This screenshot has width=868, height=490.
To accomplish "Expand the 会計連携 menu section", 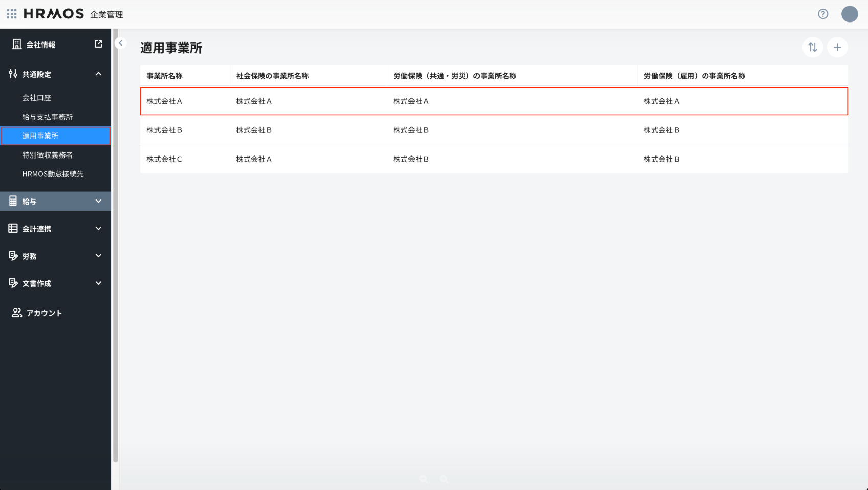I will pyautogui.click(x=98, y=229).
